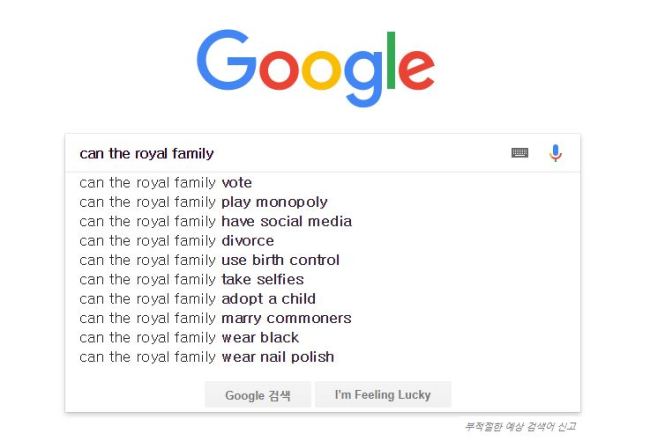
Task: Click the Google logo
Action: (315, 68)
